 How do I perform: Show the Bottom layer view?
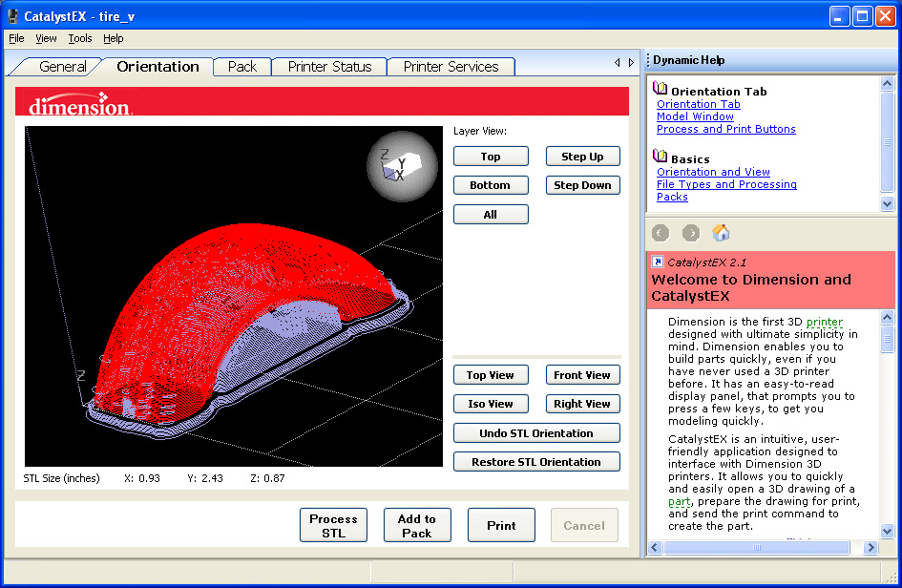[x=491, y=185]
